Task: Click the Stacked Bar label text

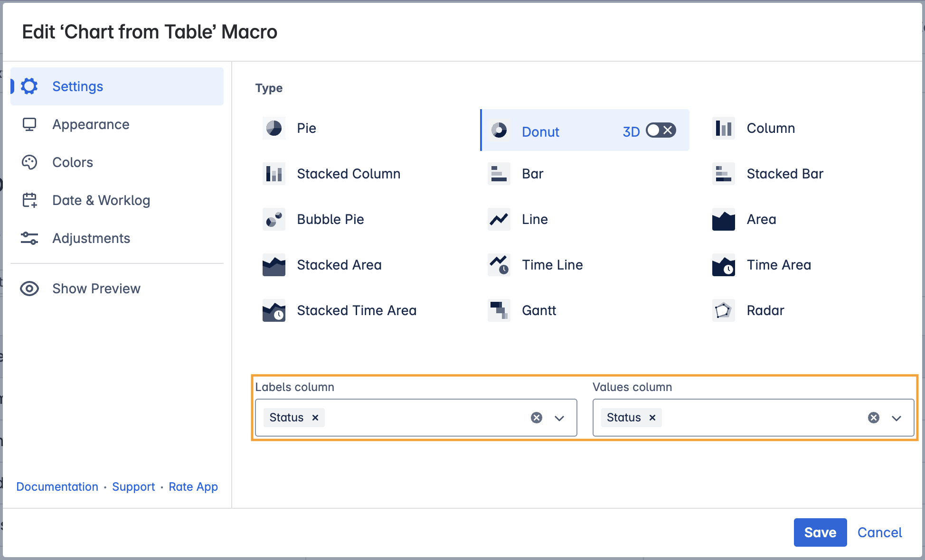Action: click(x=785, y=174)
